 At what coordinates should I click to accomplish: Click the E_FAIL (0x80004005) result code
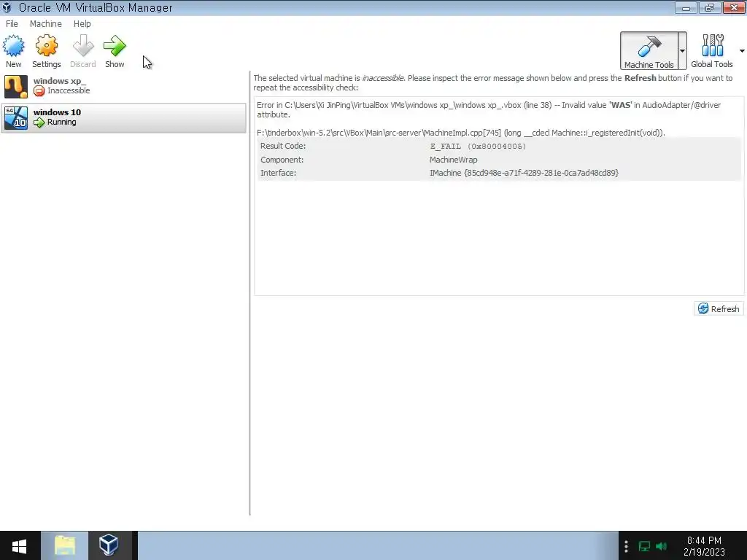[x=478, y=146]
